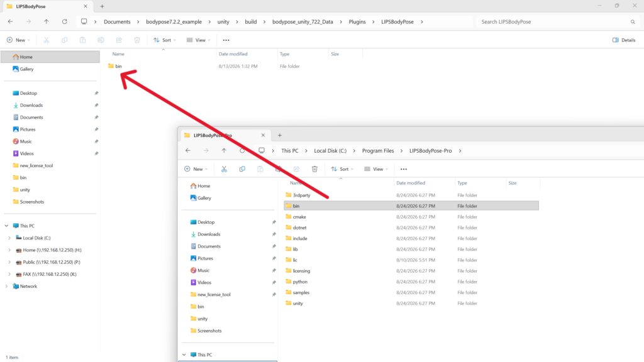Screen dimensions: 644x362
Task: Click Cut icon in LIPSBodyPose-Pro window toolbar
Action: (224, 169)
